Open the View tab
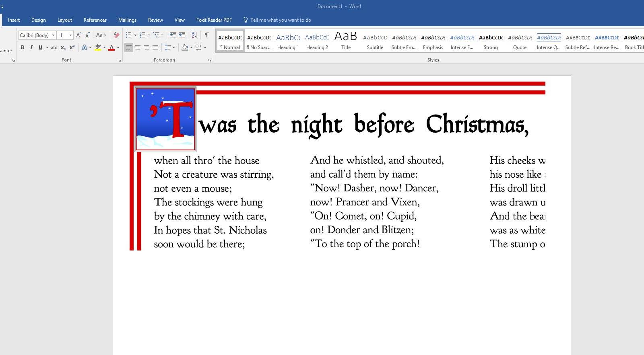644x355 pixels. coord(180,20)
